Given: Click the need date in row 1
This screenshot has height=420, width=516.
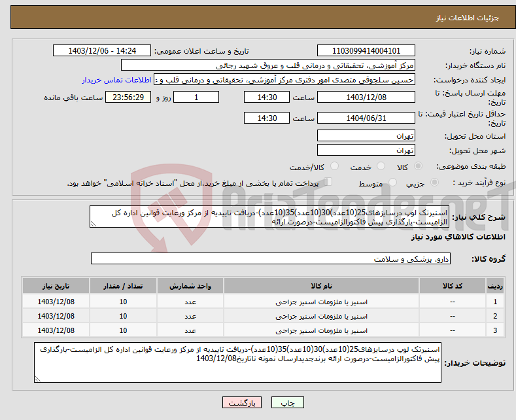Looking at the screenshot, I should pyautogui.click(x=56, y=302).
